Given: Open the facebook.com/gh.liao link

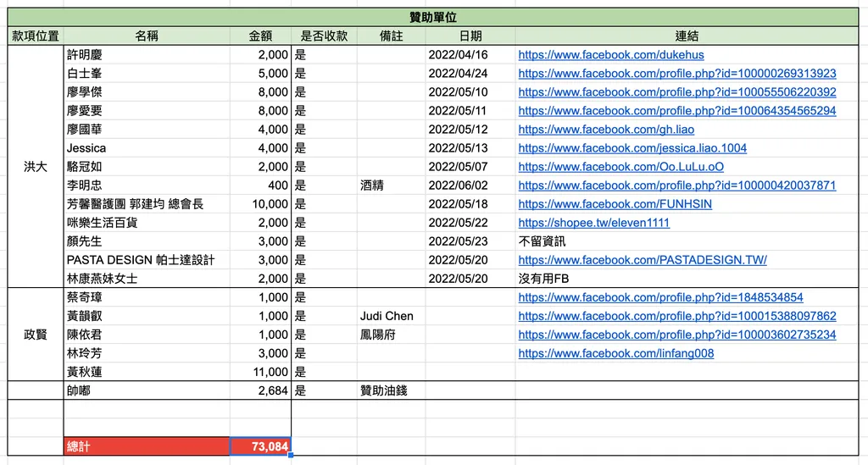Looking at the screenshot, I should click(606, 130).
